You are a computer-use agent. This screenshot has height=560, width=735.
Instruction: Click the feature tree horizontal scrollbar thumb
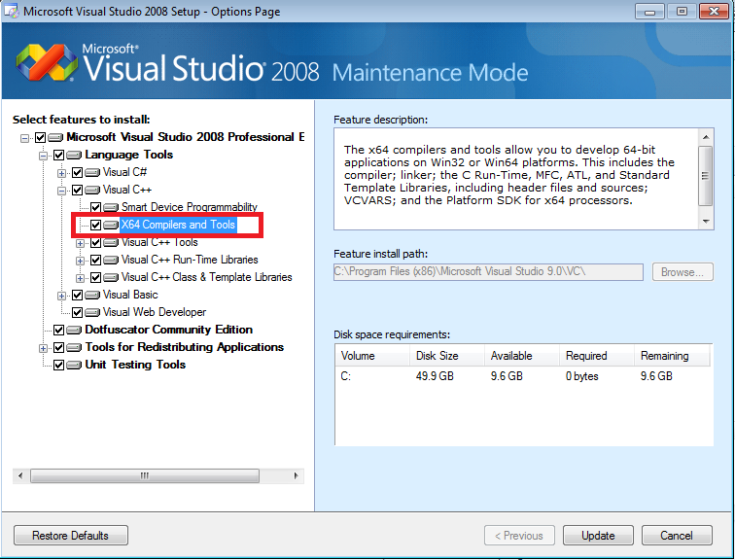145,475
